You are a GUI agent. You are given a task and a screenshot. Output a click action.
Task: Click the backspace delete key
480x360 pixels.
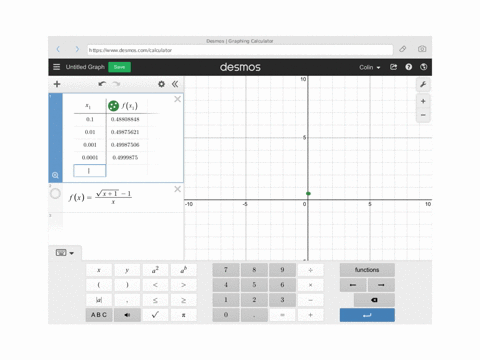374,300
